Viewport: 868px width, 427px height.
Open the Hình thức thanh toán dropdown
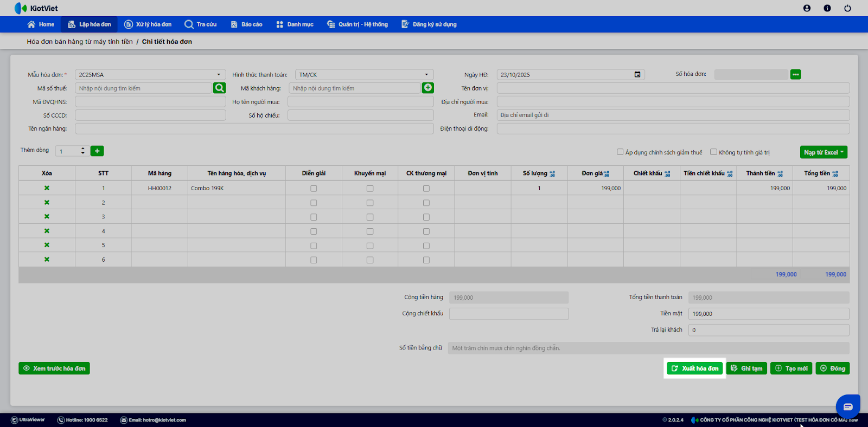tap(426, 75)
